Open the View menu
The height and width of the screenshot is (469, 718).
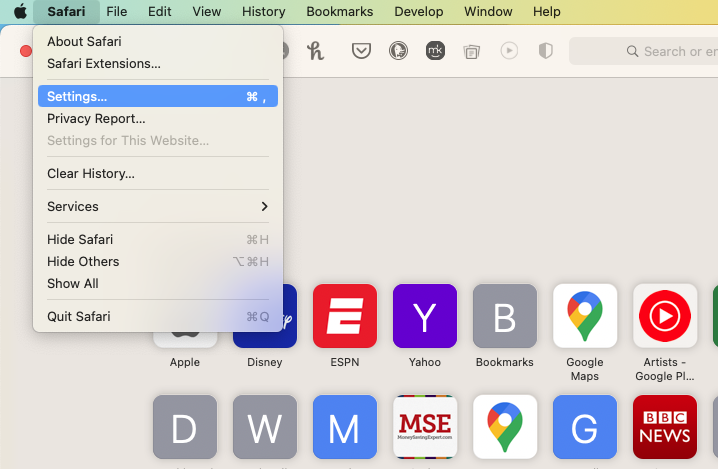(x=207, y=11)
